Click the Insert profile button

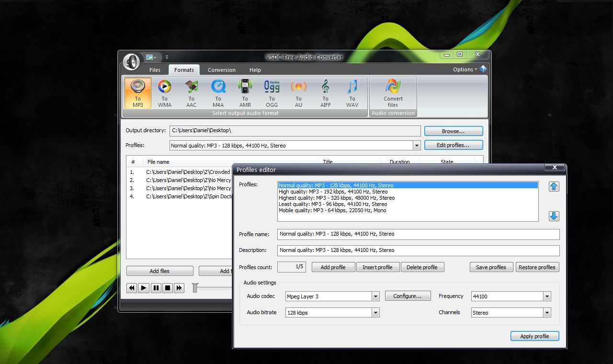point(377,267)
